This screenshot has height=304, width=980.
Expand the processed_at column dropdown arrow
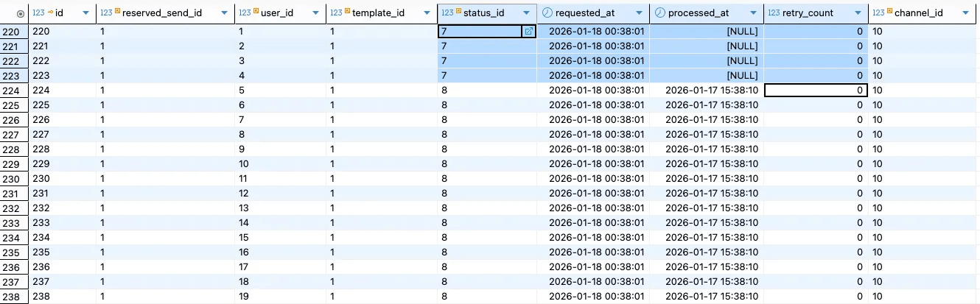754,13
